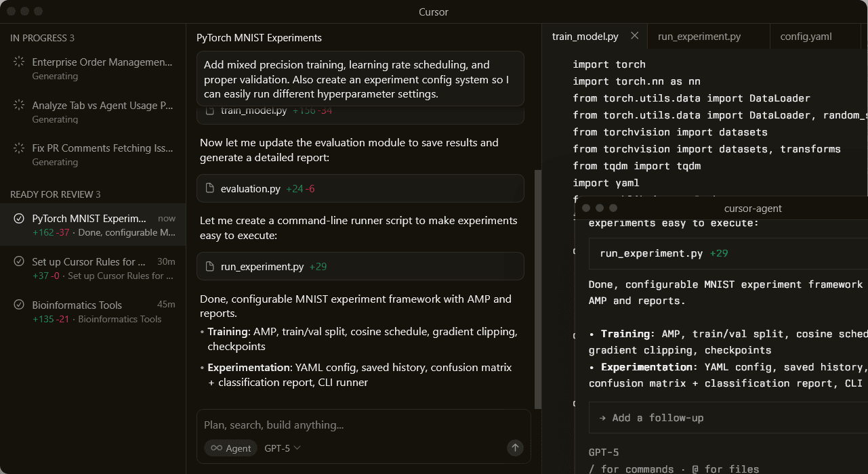Image resolution: width=868 pixels, height=474 pixels.
Task: Click the checkmark icon beside PyTorch MNIST Experiments task
Action: 19,219
